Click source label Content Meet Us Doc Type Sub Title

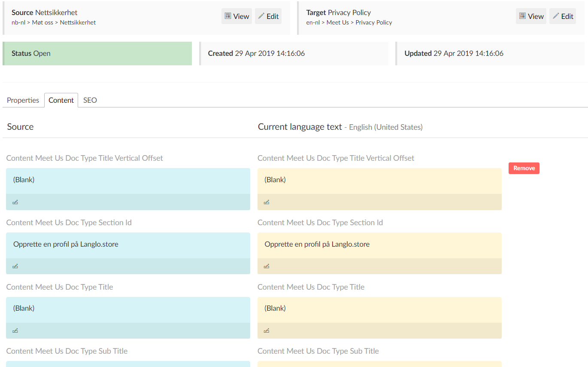coord(67,351)
